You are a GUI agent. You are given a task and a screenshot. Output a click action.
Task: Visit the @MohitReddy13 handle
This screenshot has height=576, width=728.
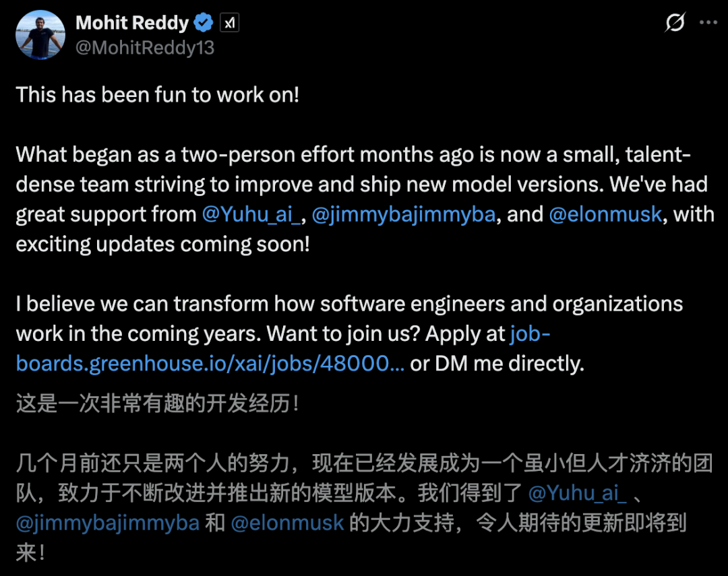tap(145, 47)
